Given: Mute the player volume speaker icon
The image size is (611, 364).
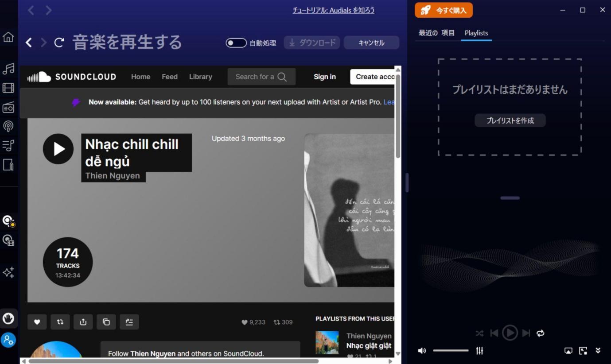Looking at the screenshot, I should 422,351.
